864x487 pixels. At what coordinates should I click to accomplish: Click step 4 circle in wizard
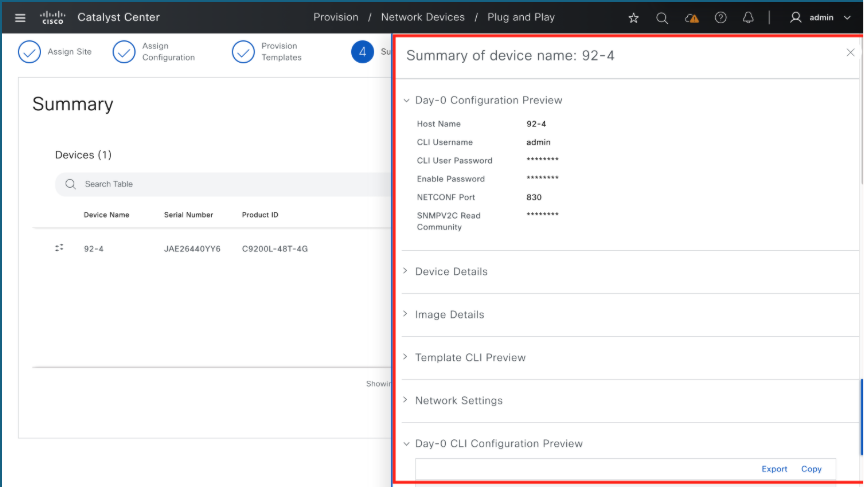click(x=362, y=52)
